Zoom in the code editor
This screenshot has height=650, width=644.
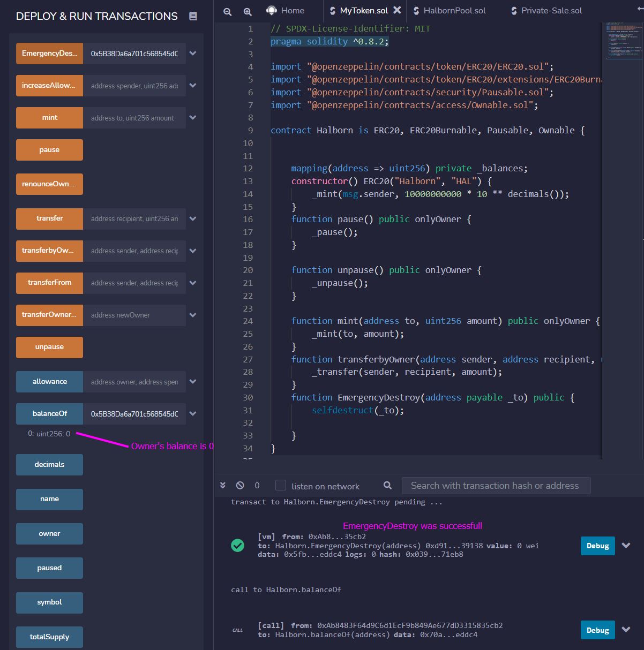pos(248,11)
